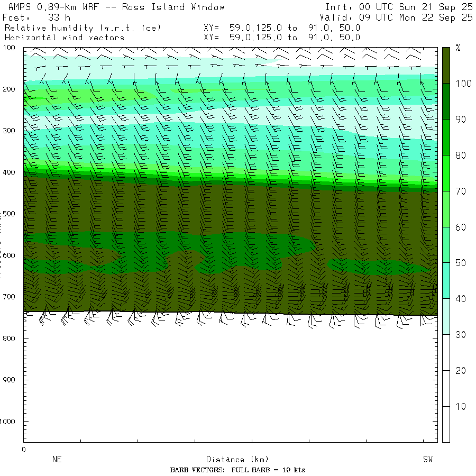Click the bright green 70-80 colorbar swatch
476x476 pixels.
click(x=446, y=173)
